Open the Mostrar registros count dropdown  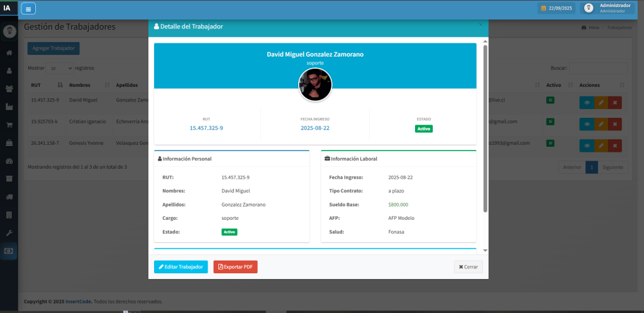59,68
